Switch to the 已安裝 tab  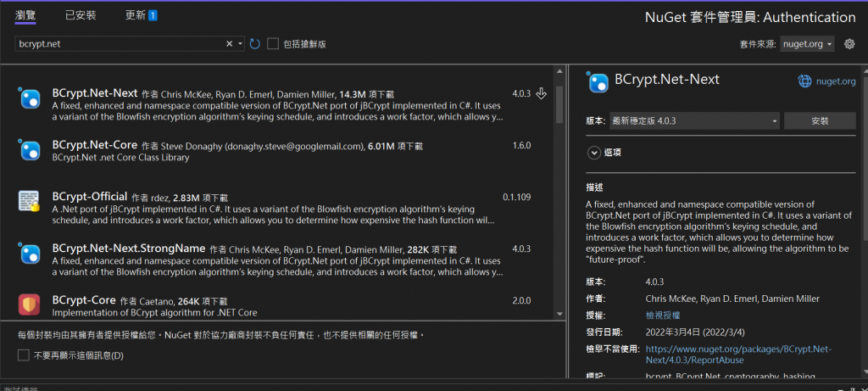(81, 15)
